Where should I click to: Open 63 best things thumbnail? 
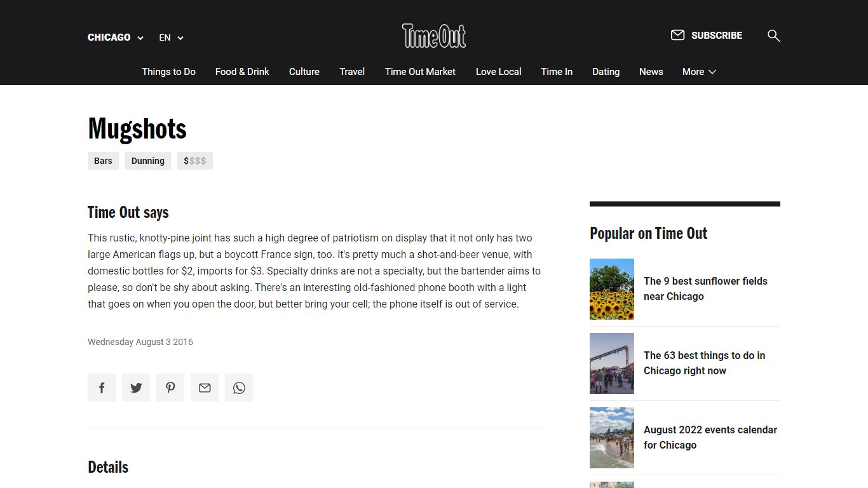click(x=612, y=363)
